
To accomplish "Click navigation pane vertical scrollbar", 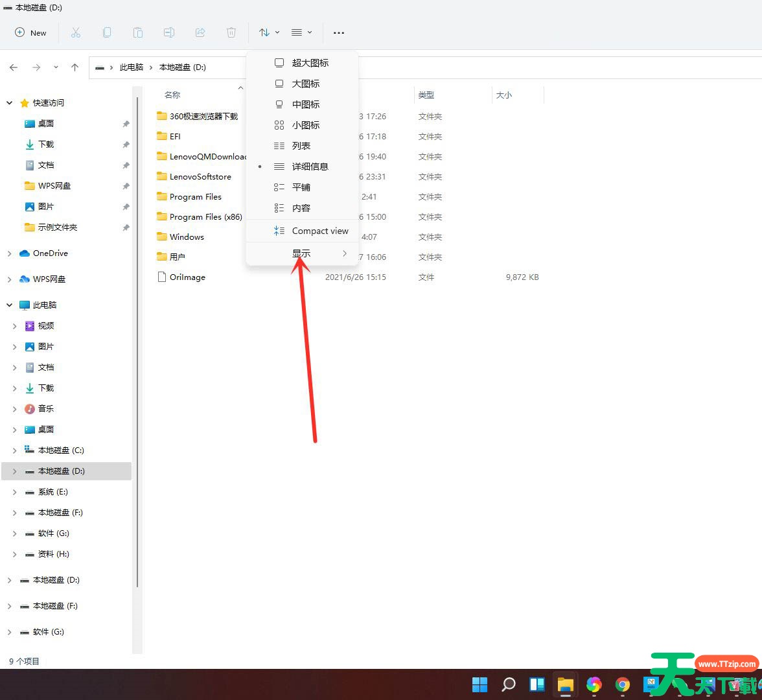I will click(x=137, y=342).
